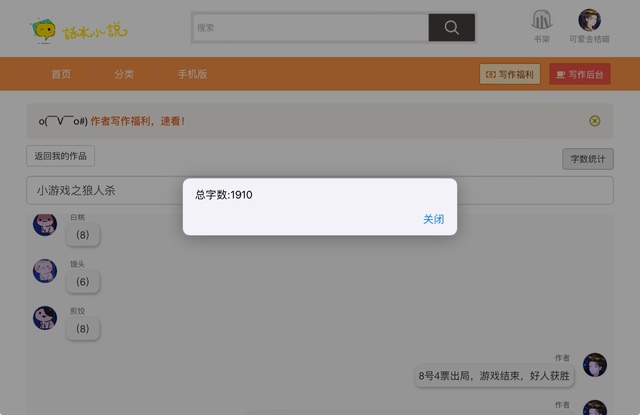Viewport: 640px width, 415px height.
Task: Click the 白熊 character avatar
Action: (45, 225)
